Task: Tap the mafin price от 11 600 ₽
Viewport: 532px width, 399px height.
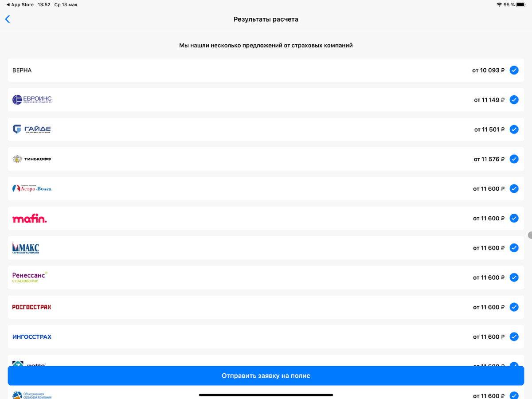Action: (489, 218)
